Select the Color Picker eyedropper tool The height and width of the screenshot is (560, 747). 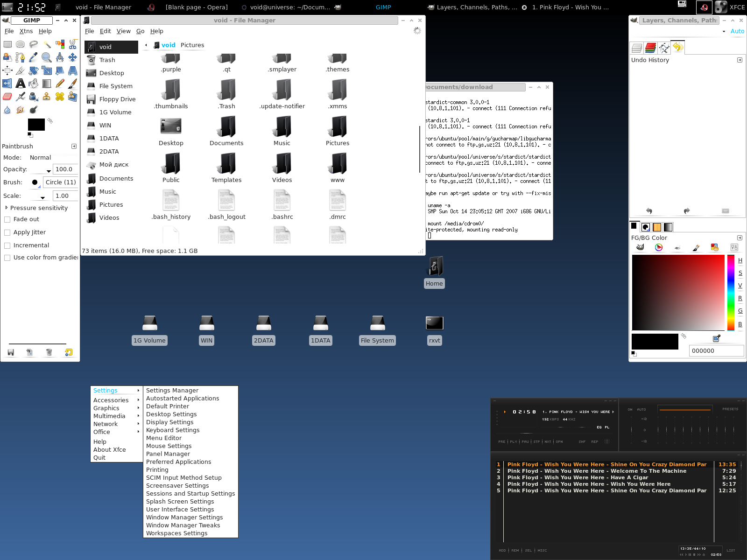point(34,57)
